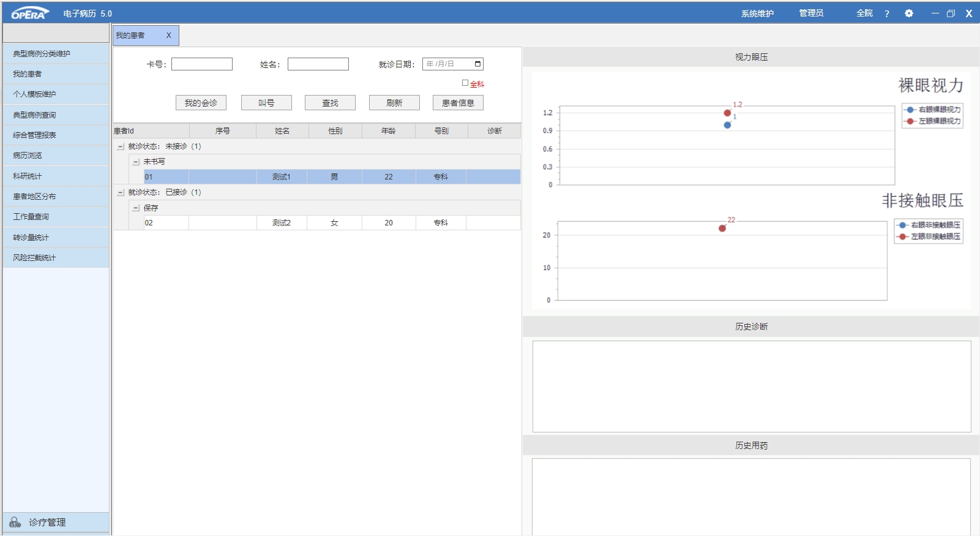980x536 pixels.
Task: Collapse the 就诊状态: 未接诊 group
Action: click(x=121, y=146)
